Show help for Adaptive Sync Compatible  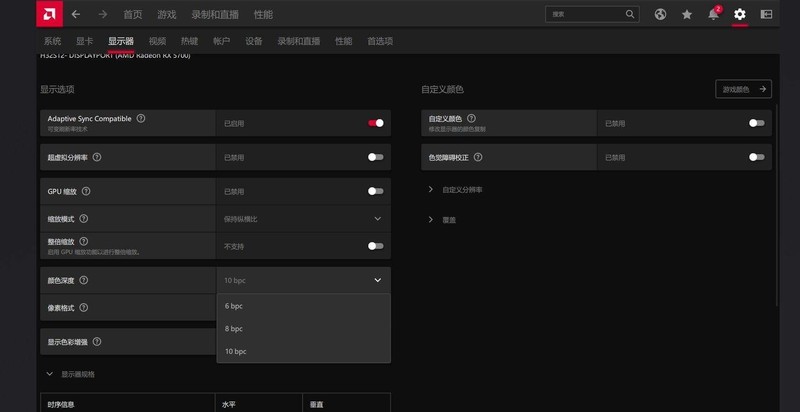141,118
